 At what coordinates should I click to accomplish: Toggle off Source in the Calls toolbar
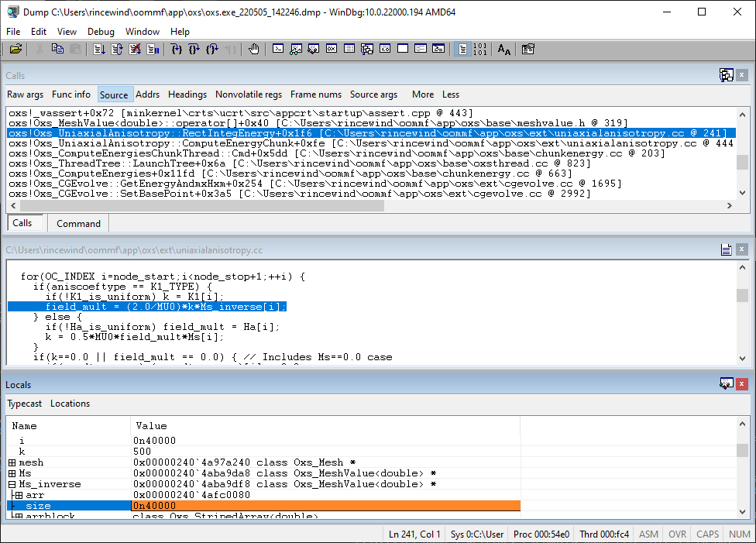point(114,95)
